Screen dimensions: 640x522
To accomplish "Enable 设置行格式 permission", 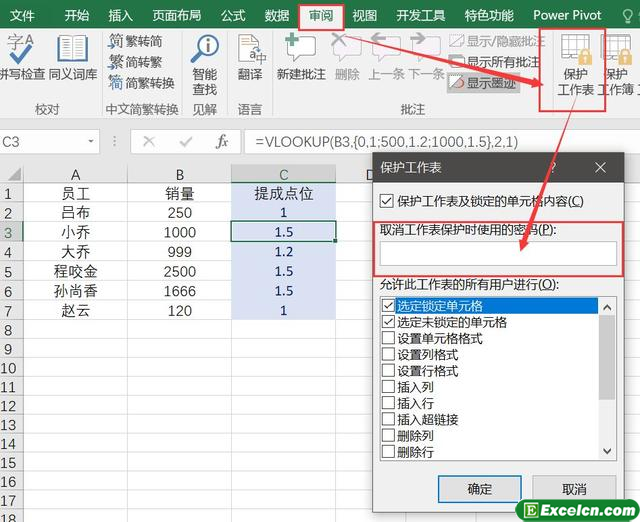I will pyautogui.click(x=388, y=371).
